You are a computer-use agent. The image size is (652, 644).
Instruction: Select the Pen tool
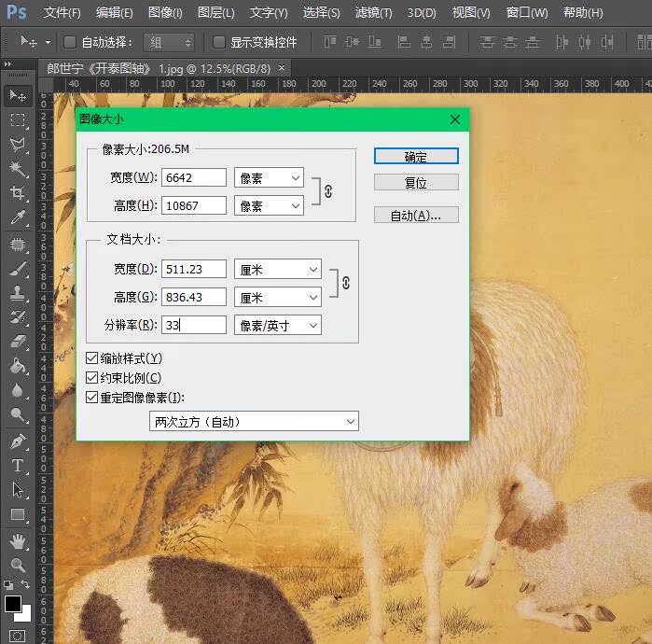pyautogui.click(x=18, y=441)
